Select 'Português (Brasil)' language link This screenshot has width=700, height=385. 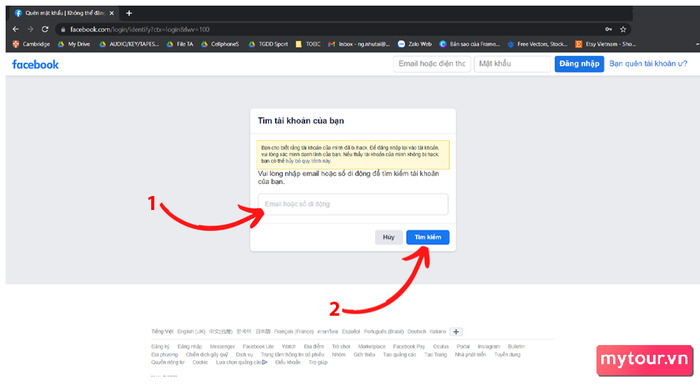383,331
